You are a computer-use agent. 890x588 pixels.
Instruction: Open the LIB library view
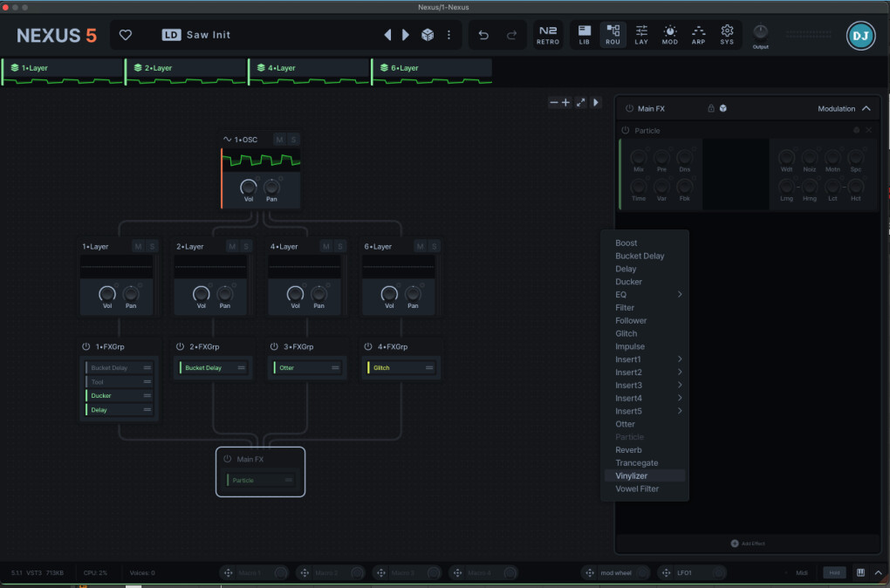pyautogui.click(x=585, y=35)
